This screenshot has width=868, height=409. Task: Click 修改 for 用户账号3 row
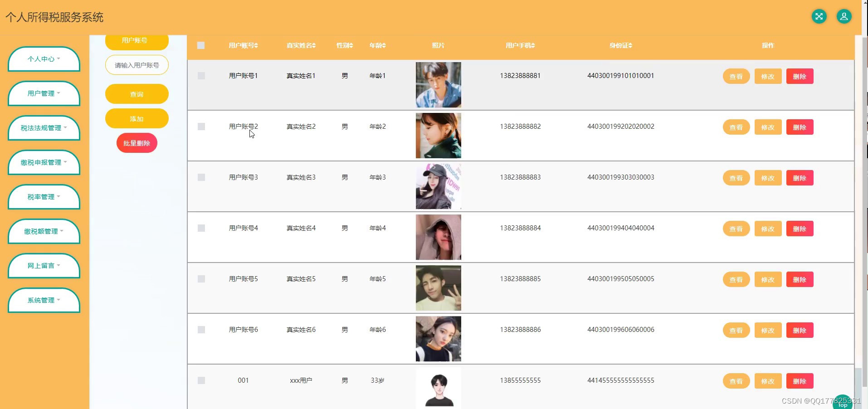[x=768, y=178]
